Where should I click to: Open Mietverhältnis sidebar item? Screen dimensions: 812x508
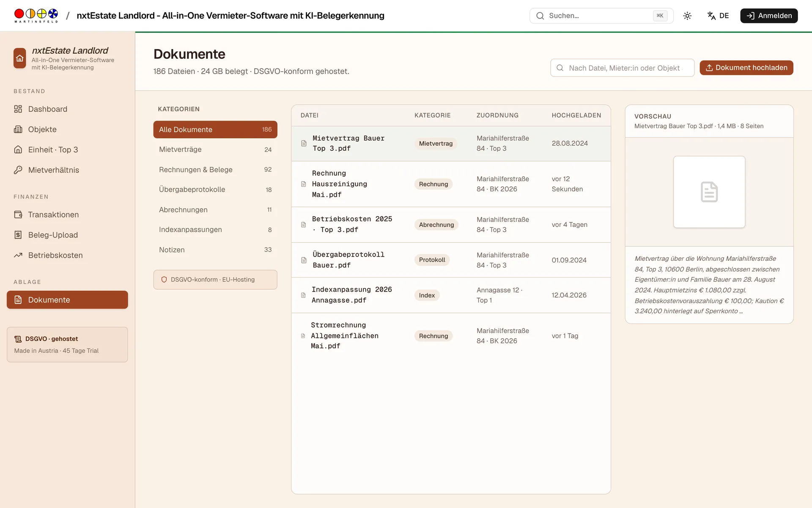67,170
